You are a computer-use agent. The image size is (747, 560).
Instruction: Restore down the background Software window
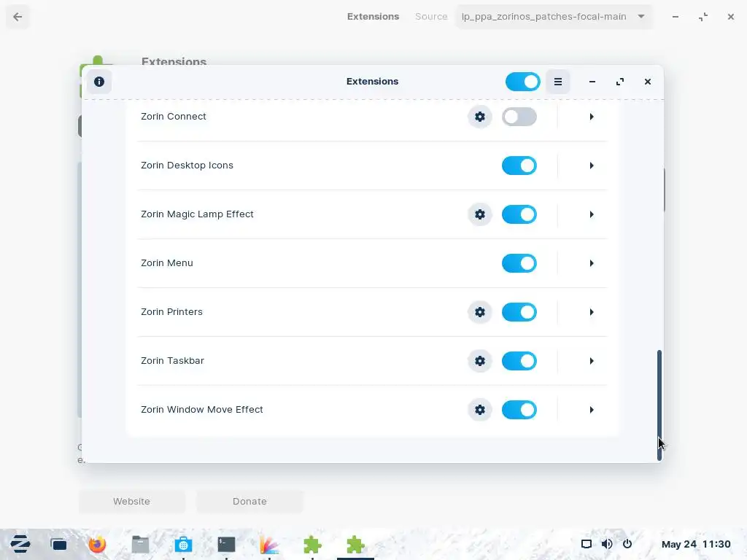coord(703,17)
